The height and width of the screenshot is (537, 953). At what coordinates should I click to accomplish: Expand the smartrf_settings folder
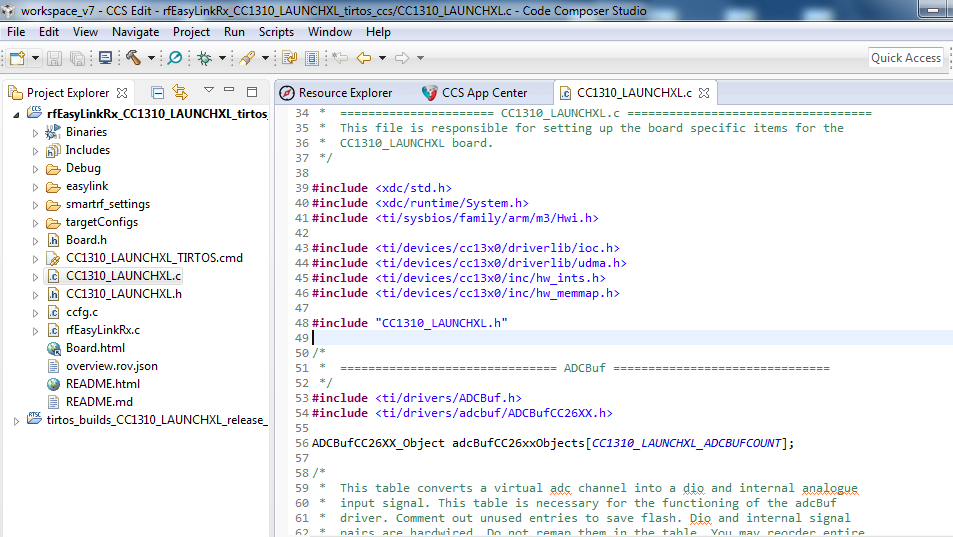(35, 205)
